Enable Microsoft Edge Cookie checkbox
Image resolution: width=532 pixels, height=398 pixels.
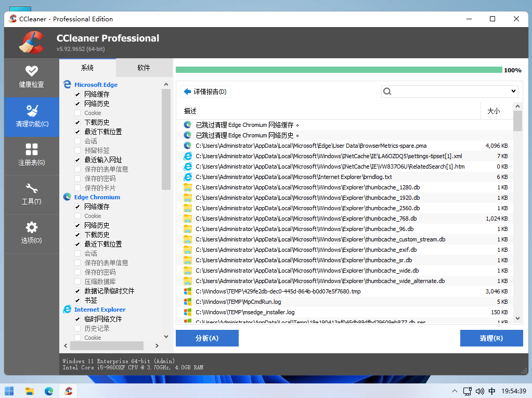point(77,113)
